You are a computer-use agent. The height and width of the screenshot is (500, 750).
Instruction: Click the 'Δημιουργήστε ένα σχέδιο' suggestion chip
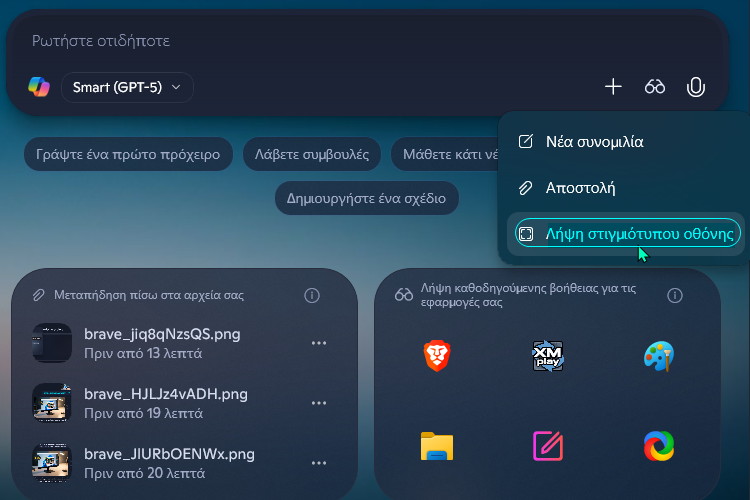point(367,197)
